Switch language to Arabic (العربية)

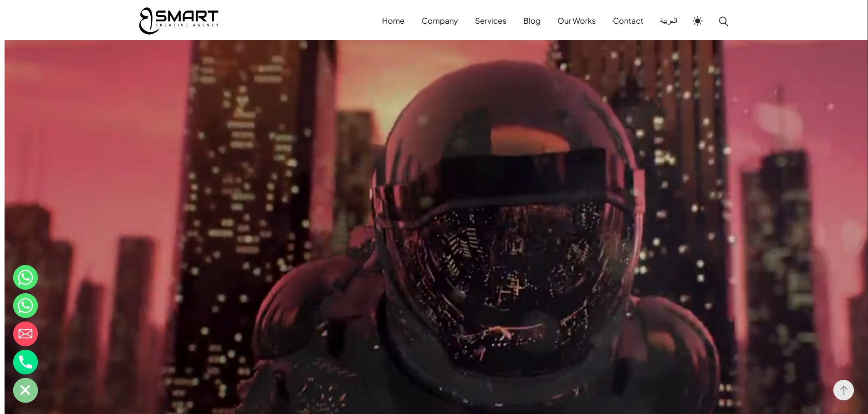click(x=669, y=21)
